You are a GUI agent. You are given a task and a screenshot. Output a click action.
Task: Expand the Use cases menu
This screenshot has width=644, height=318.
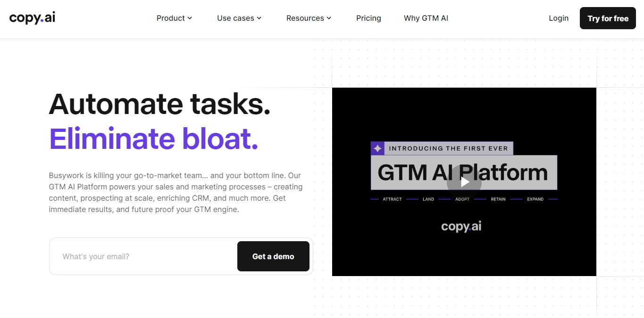coord(239,18)
